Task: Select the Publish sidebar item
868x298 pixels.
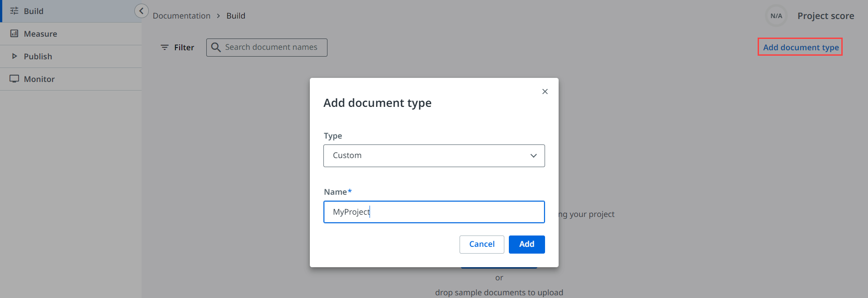Action: pos(38,57)
